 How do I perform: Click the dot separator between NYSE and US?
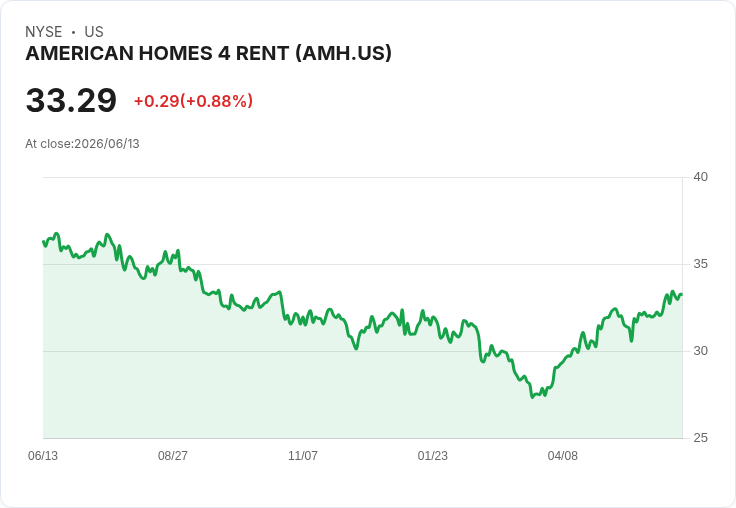[73, 32]
